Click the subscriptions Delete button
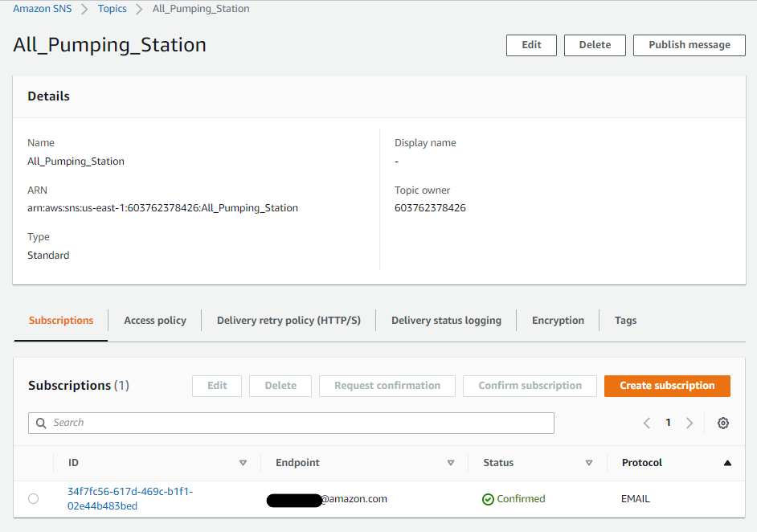This screenshot has height=532, width=757. [x=280, y=386]
